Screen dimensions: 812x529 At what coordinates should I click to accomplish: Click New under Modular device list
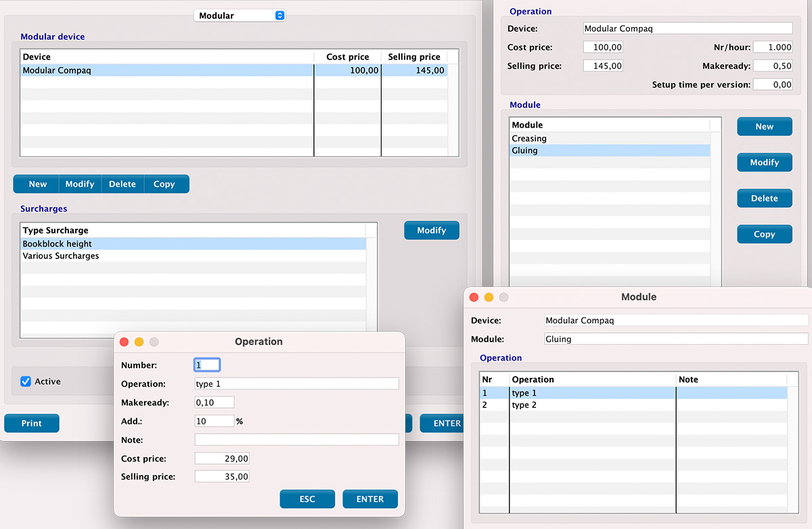click(x=37, y=184)
